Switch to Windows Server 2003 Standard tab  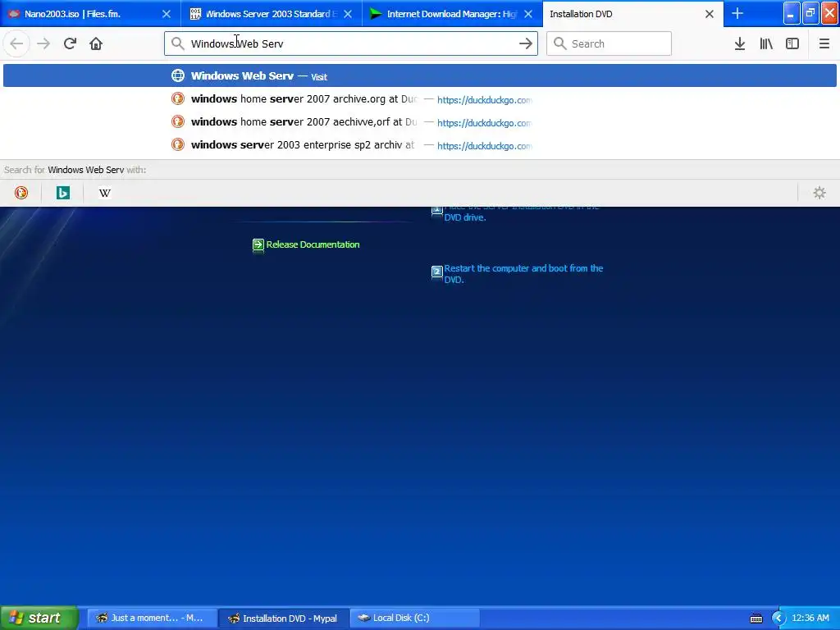click(x=272, y=14)
